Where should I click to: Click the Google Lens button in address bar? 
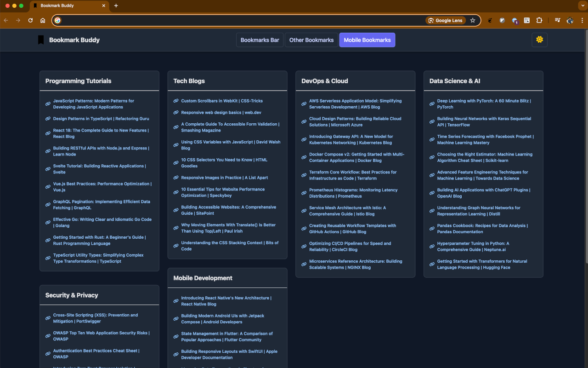[x=446, y=20]
